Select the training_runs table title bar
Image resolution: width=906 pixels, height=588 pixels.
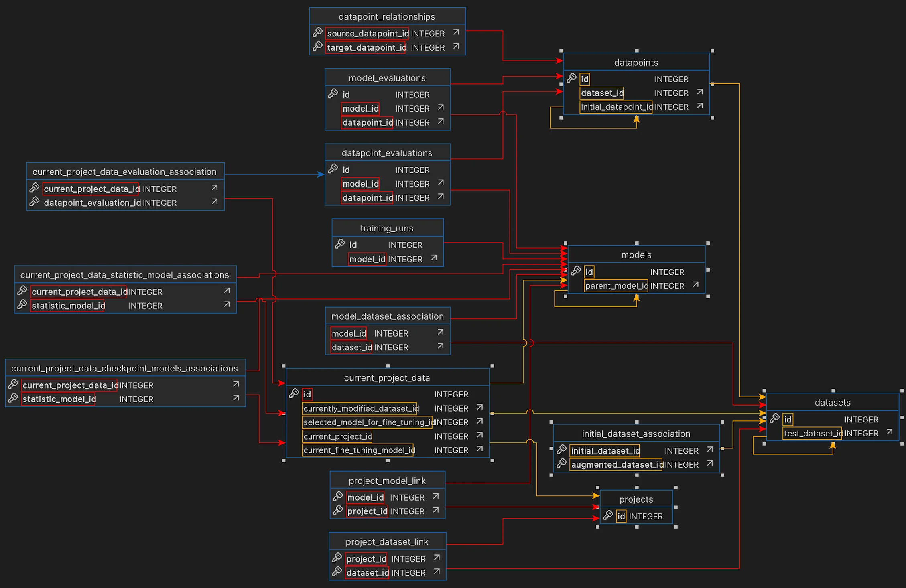pos(386,227)
